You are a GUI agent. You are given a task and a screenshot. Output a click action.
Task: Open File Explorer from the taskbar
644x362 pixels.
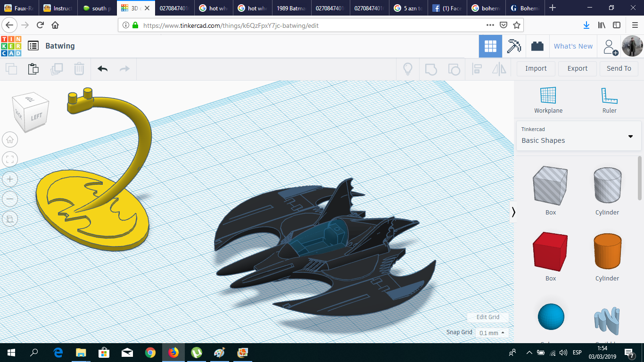coord(81,353)
